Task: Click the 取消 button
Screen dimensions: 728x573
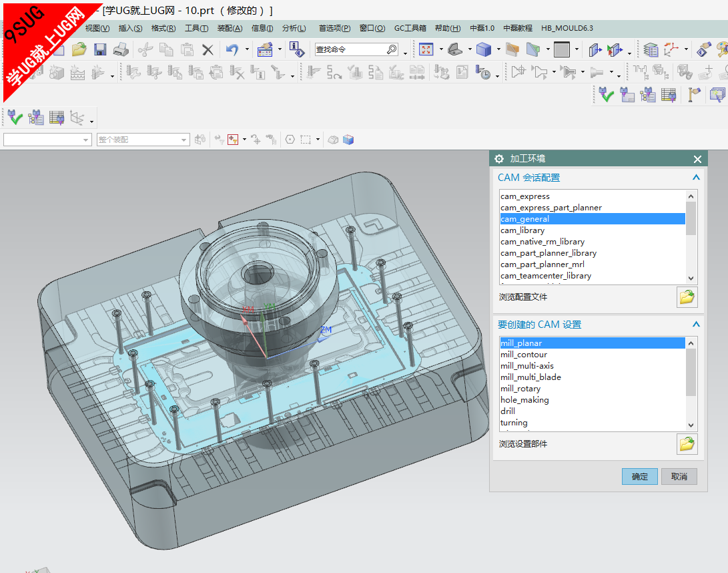Action: click(679, 476)
